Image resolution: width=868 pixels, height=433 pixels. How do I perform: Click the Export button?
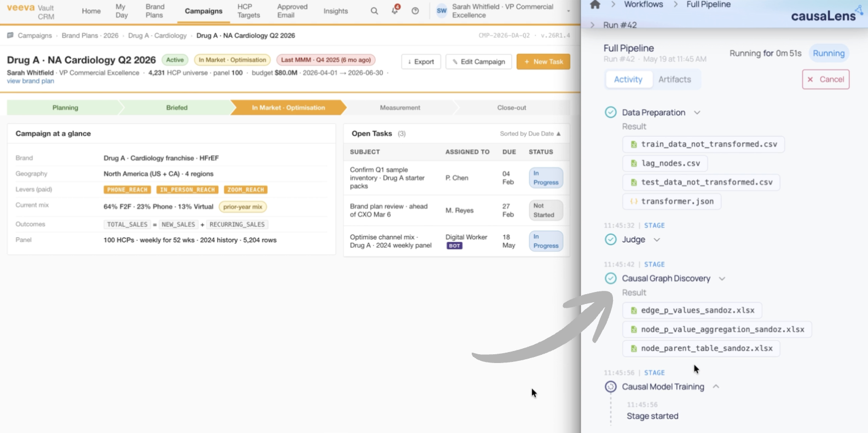coord(421,62)
